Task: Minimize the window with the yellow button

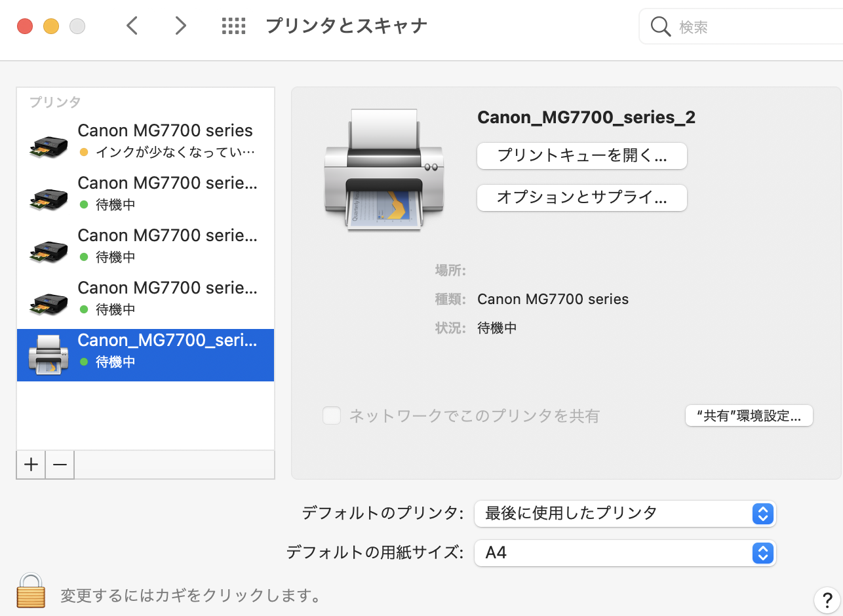Action: coord(51,26)
